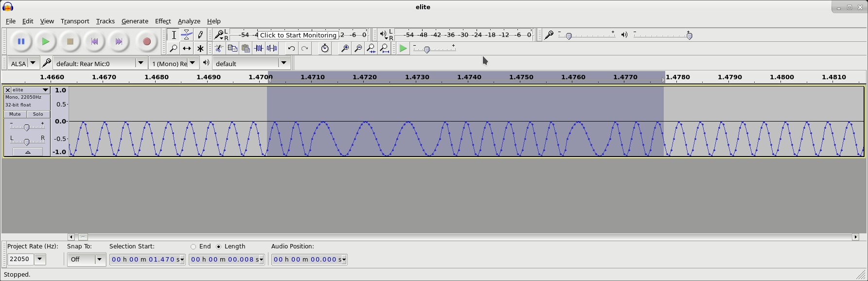Screen dimensions: 868x281
Task: Open the View menu
Action: [47, 21]
